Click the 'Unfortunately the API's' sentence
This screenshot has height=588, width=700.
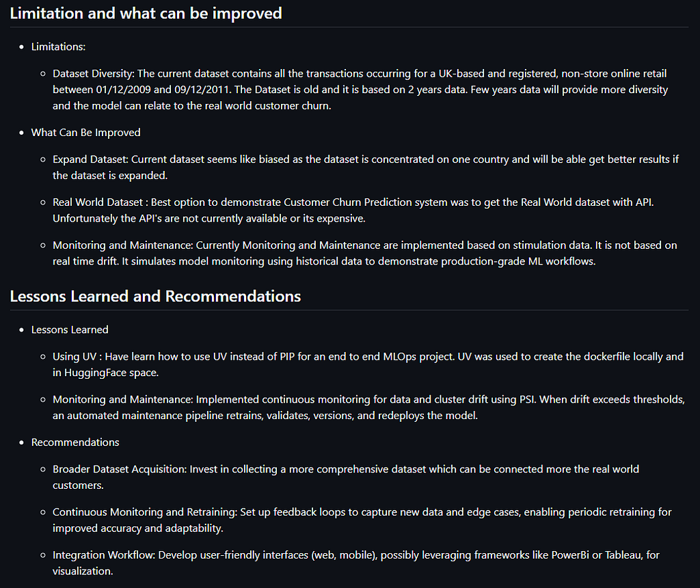(209, 218)
